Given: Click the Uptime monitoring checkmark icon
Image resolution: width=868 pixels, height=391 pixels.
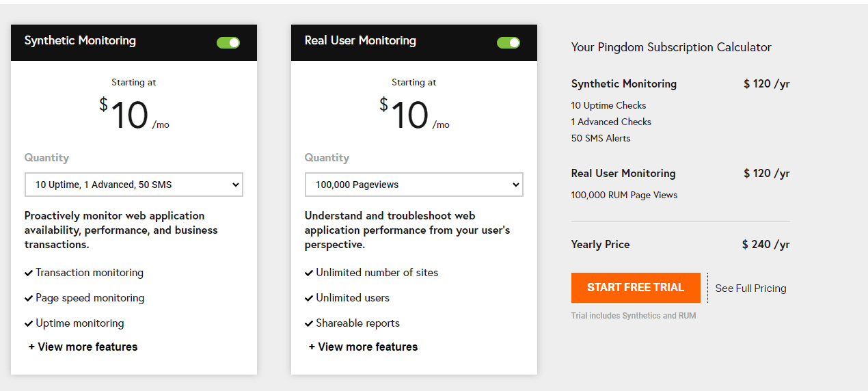Looking at the screenshot, I should coord(29,323).
